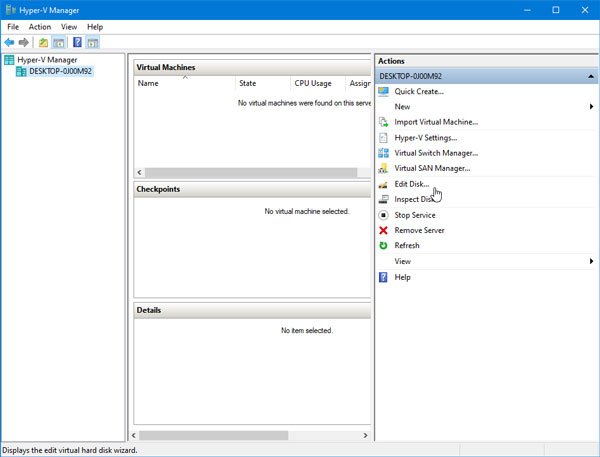Image resolution: width=600 pixels, height=457 pixels.
Task: Click the red X Remove Server icon
Action: [383, 230]
